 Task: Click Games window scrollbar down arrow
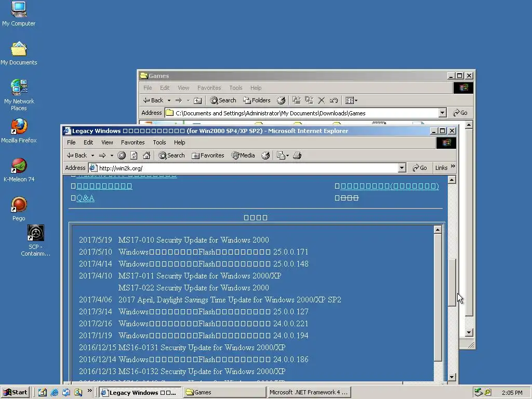(469, 332)
